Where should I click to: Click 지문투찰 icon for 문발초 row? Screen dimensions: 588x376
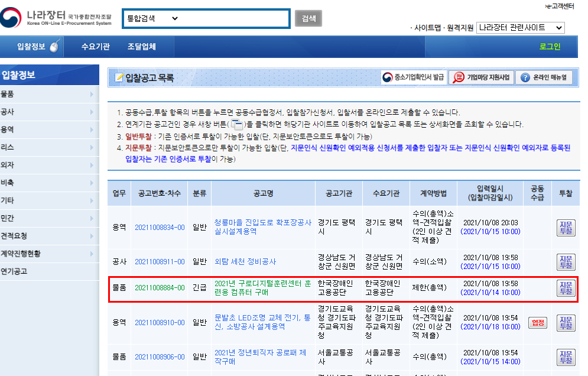point(566,323)
